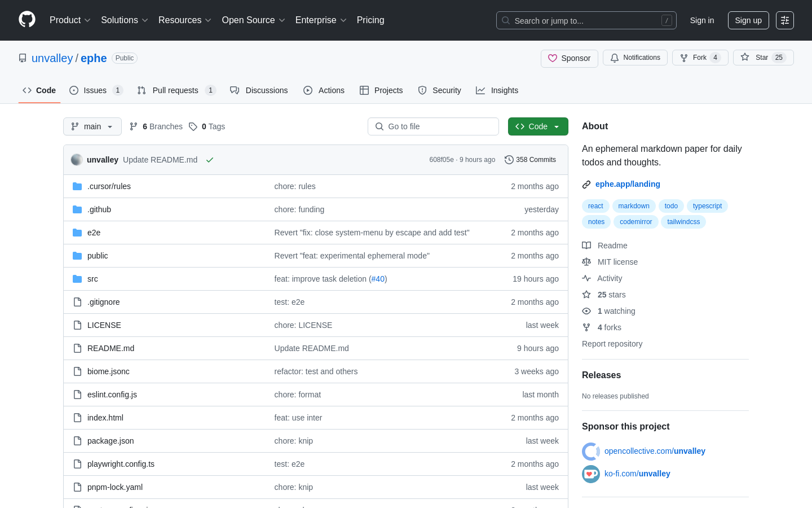Click the link icon beside ephe.app/landing
This screenshot has width=812, height=508.
tap(586, 184)
